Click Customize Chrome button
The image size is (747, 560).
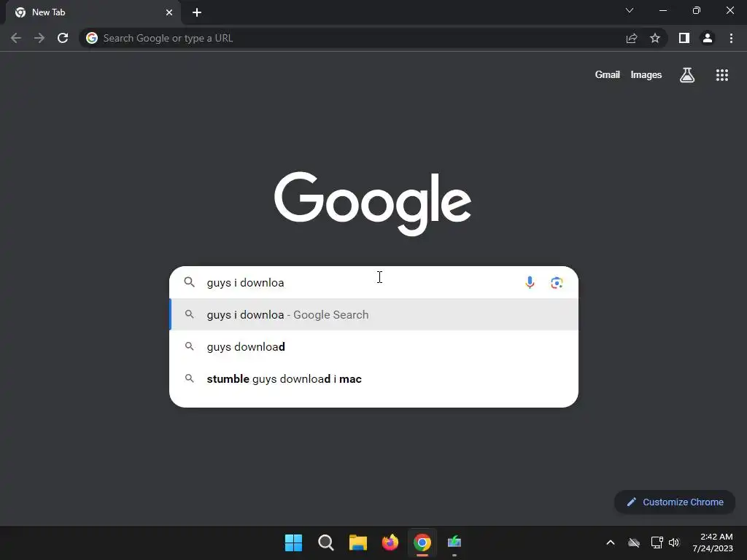pyautogui.click(x=675, y=502)
